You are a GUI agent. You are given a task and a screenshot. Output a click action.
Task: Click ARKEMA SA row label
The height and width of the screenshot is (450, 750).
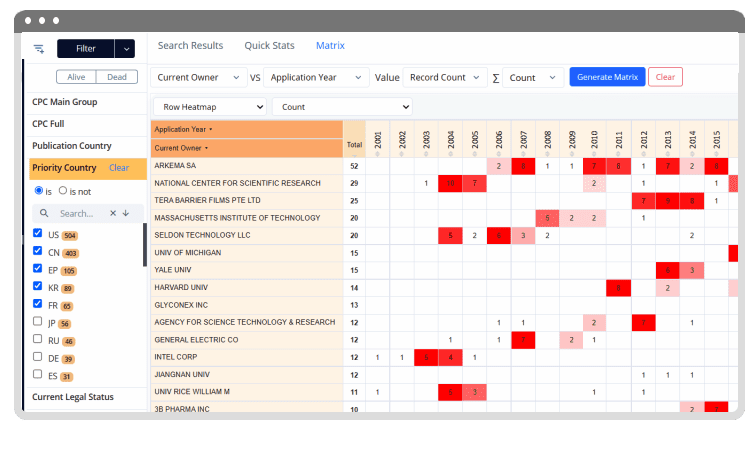tap(175, 165)
